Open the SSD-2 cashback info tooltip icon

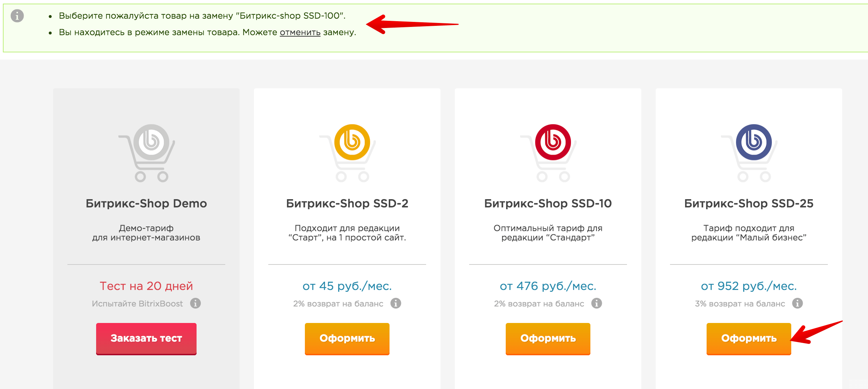(396, 303)
